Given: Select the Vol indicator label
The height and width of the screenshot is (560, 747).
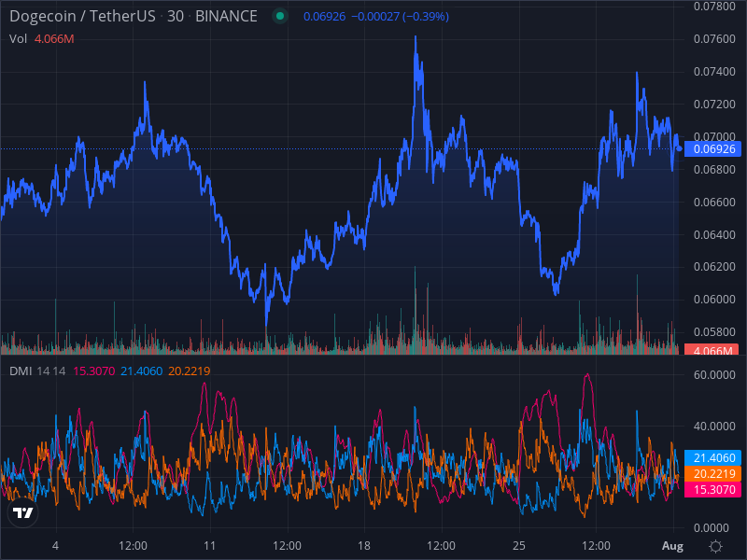Looking at the screenshot, I should point(18,39).
